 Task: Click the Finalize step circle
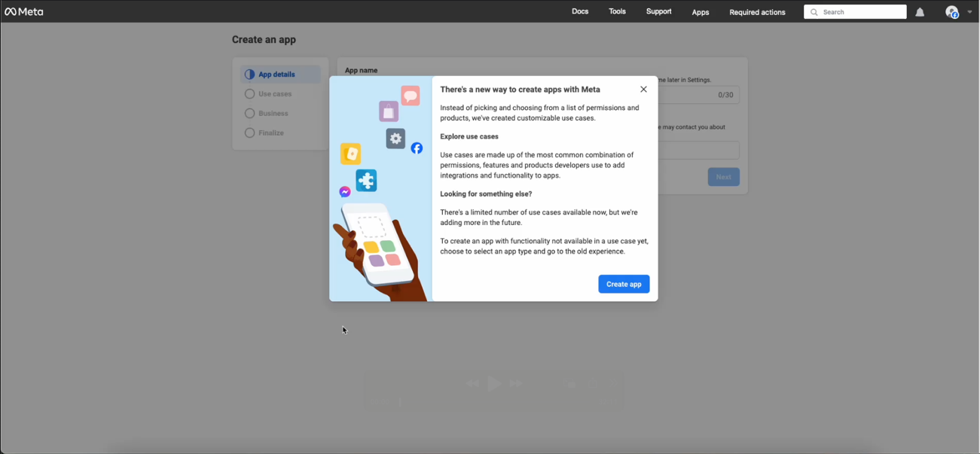tap(249, 133)
